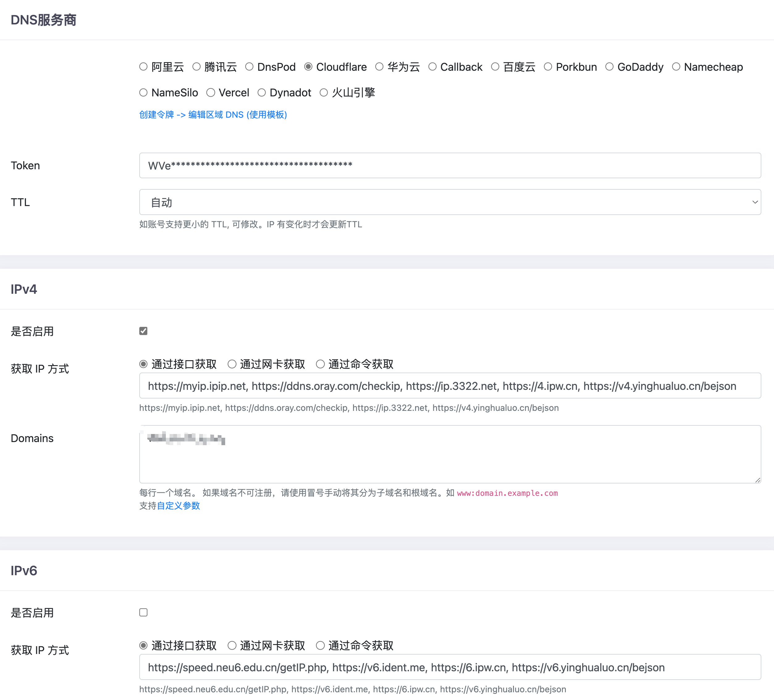Select IPv4 通过网卡获取 radio option

click(232, 364)
